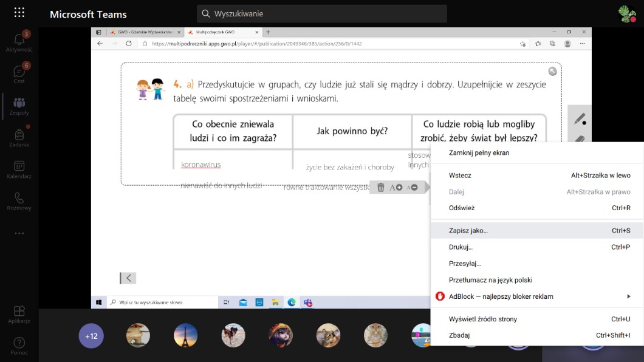Open the Aplikacje apps icon
This screenshot has height=362, width=644.
click(19, 313)
